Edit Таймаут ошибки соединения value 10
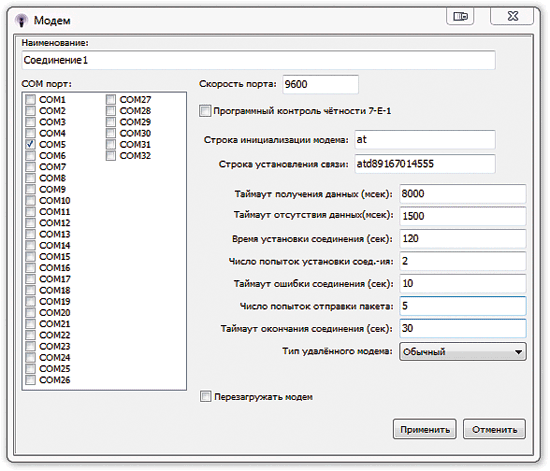The image size is (550, 471). [x=463, y=283]
